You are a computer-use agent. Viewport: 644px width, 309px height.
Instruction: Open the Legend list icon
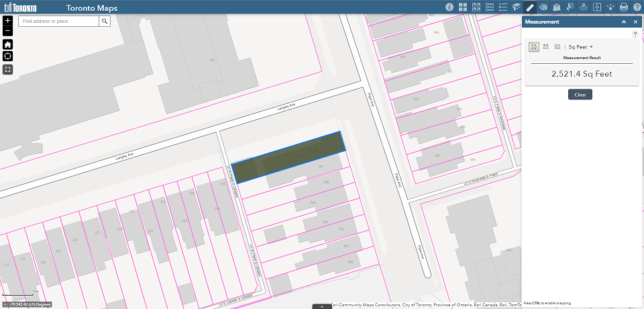click(503, 7)
